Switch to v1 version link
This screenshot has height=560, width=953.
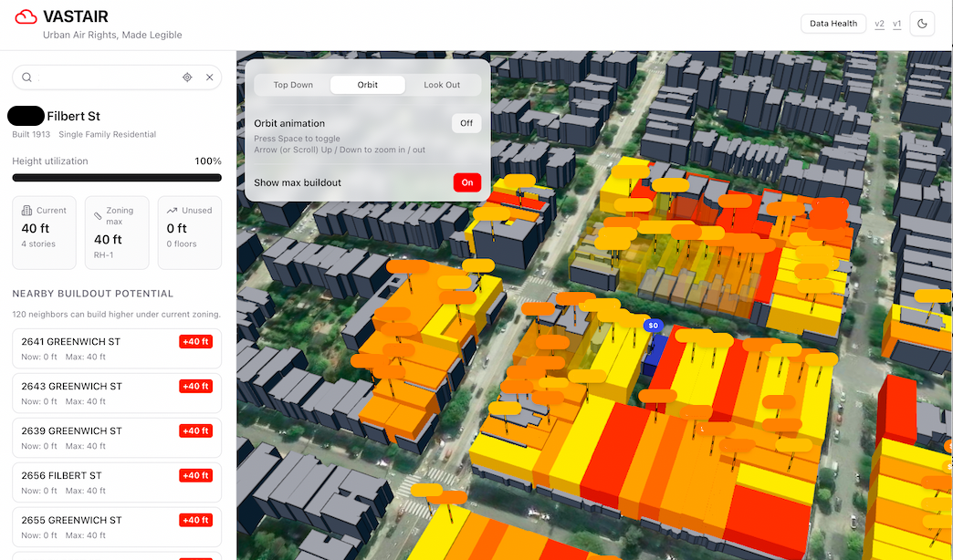click(x=897, y=24)
